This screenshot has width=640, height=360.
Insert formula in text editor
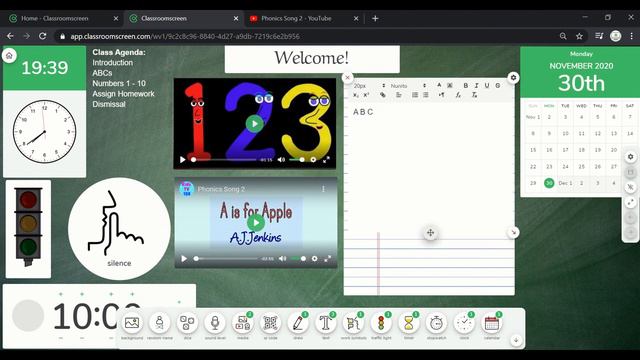[458, 95]
